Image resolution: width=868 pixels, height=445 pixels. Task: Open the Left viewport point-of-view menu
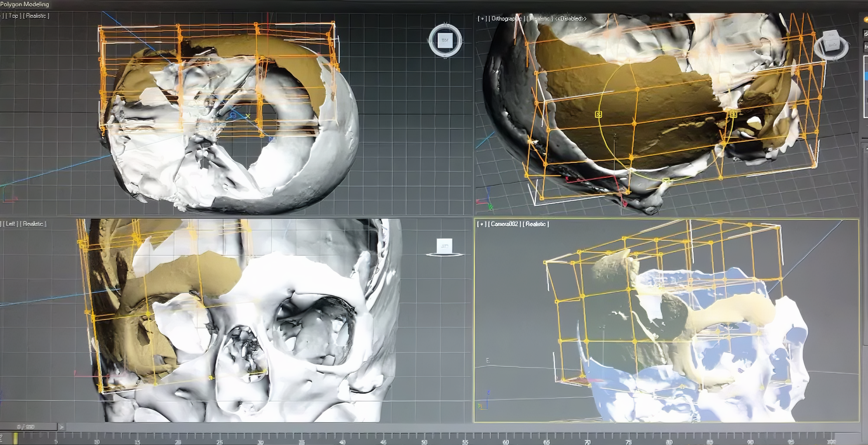11,224
